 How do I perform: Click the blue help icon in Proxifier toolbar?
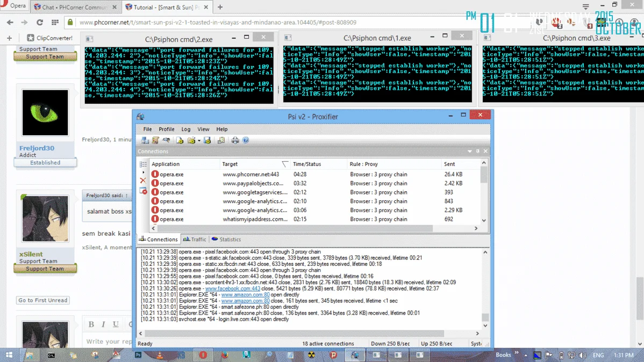coord(246,140)
